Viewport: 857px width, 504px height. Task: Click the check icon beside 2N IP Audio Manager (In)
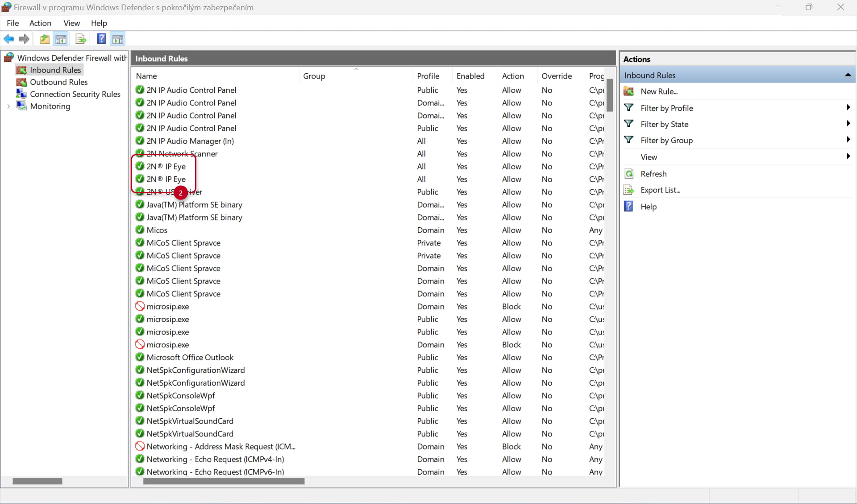tap(140, 141)
